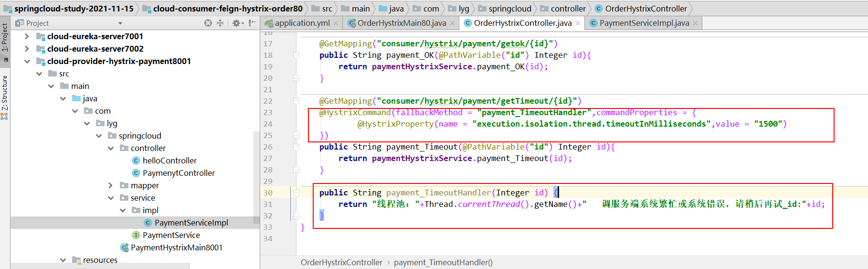868x269 pixels.
Task: Fold the annotation at line 22 gutter
Action: [296, 101]
